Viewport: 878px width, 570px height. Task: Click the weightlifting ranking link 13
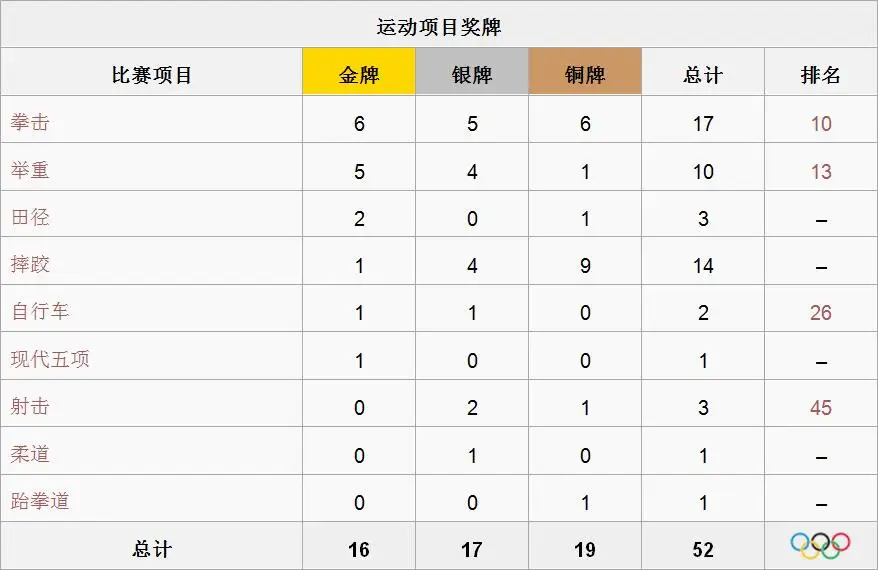point(821,171)
